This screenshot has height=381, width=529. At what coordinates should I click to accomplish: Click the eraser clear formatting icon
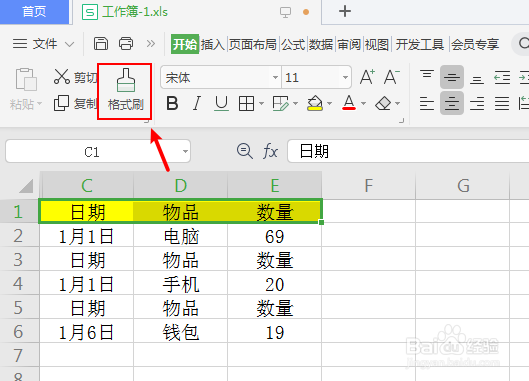coord(383,103)
